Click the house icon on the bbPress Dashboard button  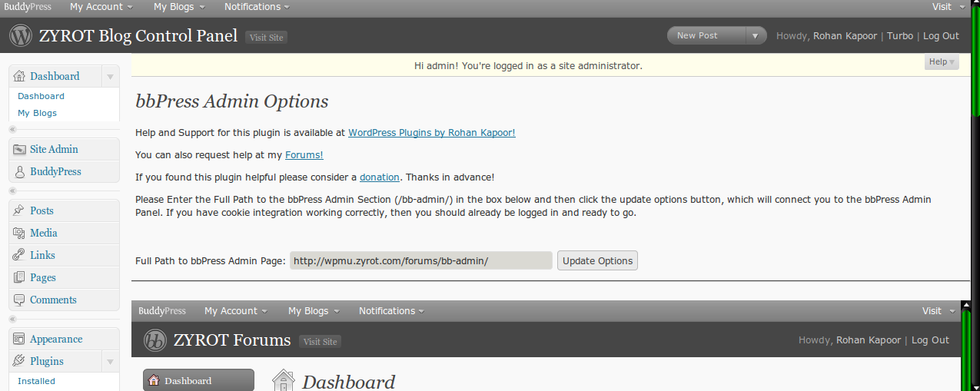[x=154, y=380]
